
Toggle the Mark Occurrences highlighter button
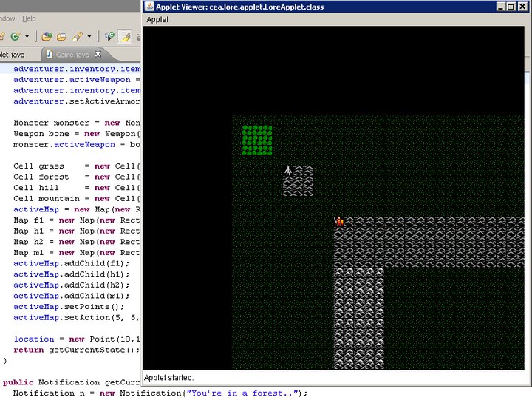(x=125, y=36)
